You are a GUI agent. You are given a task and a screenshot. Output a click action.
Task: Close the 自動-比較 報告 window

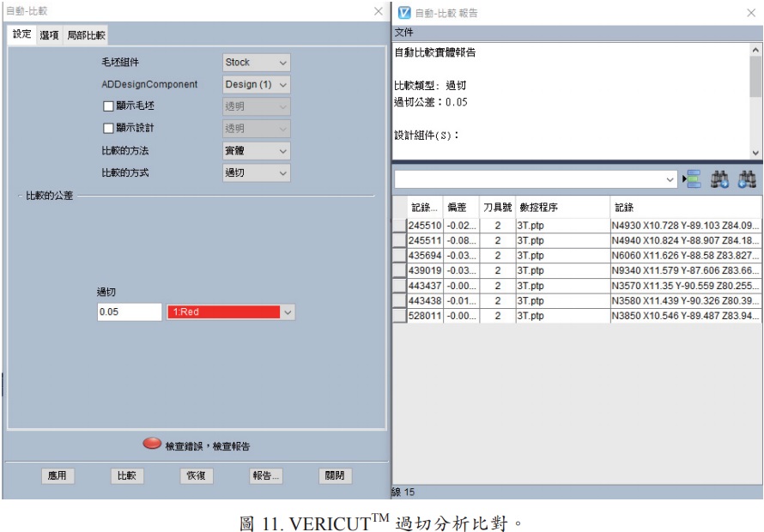751,13
